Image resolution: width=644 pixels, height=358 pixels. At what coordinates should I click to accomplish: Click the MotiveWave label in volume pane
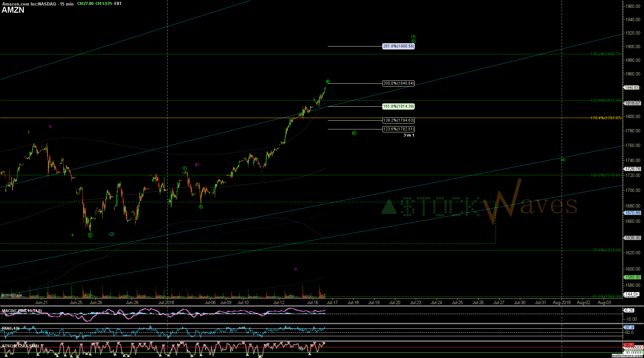[12, 295]
